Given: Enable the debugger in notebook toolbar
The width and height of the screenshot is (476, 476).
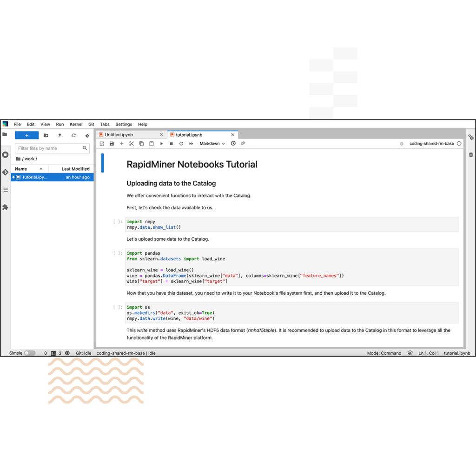Looking at the screenshot, I should (402, 144).
